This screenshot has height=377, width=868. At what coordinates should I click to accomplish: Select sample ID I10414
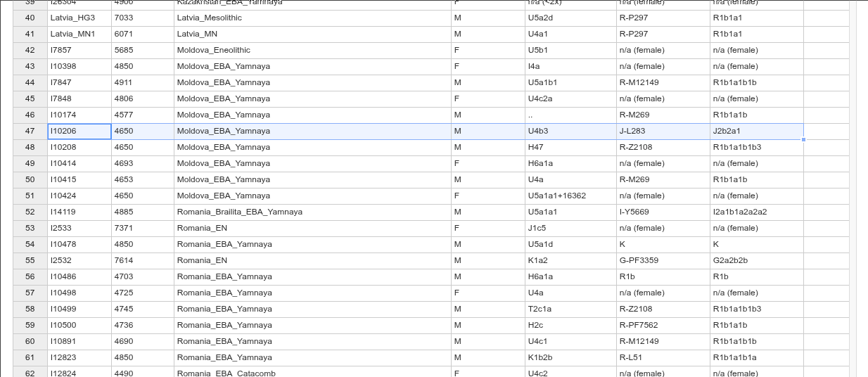click(x=79, y=163)
